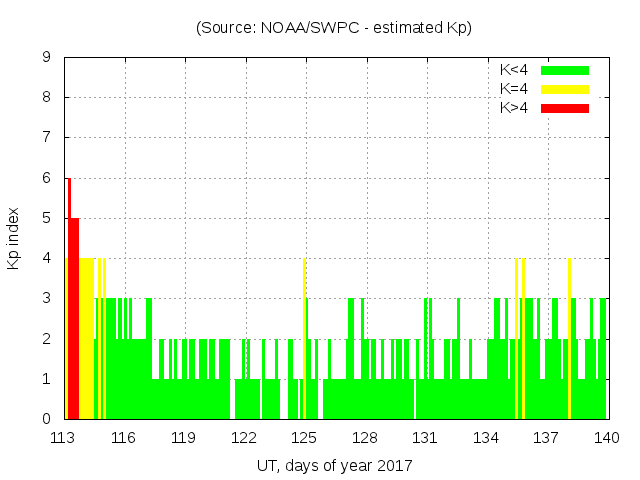The width and height of the screenshot is (640, 480).
Task: Select the K>4 legend label text
Action: (x=514, y=108)
